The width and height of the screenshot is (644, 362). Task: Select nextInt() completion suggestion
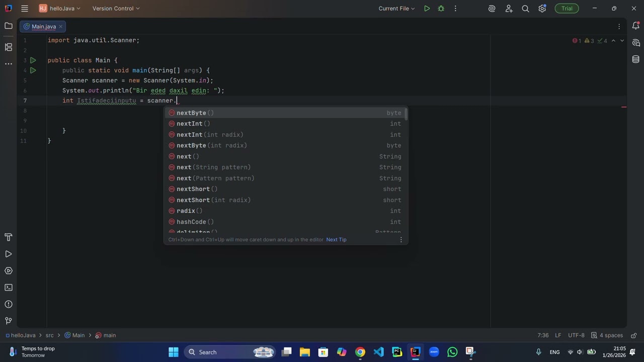(285, 124)
